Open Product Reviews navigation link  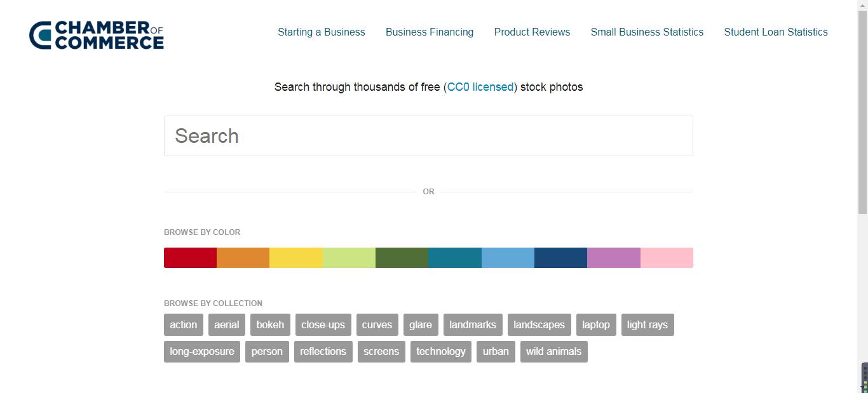pyautogui.click(x=532, y=32)
